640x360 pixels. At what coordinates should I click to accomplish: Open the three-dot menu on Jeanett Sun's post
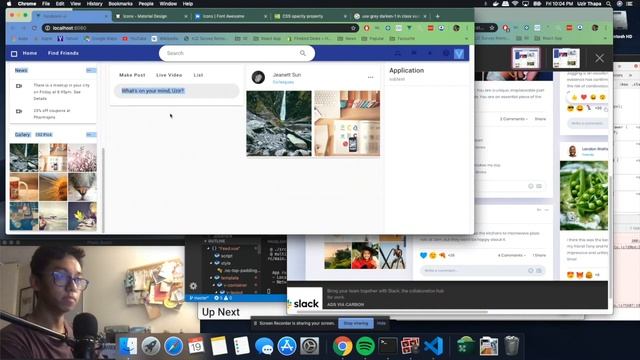click(370, 77)
